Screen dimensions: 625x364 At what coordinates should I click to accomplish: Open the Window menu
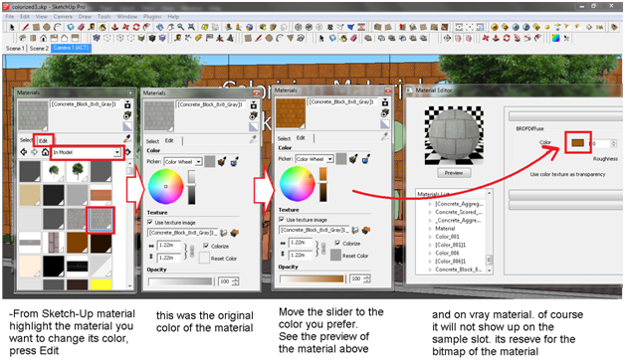(126, 16)
